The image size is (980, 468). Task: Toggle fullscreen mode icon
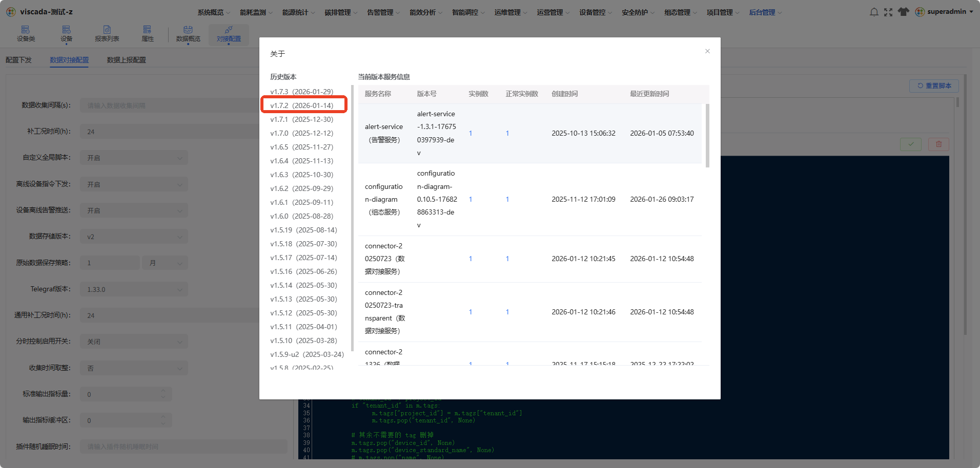click(888, 12)
